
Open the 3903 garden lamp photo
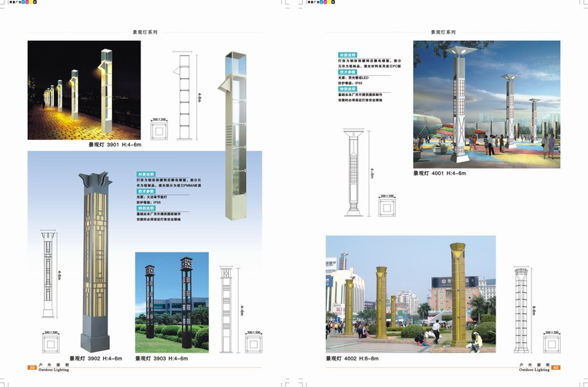(172, 302)
